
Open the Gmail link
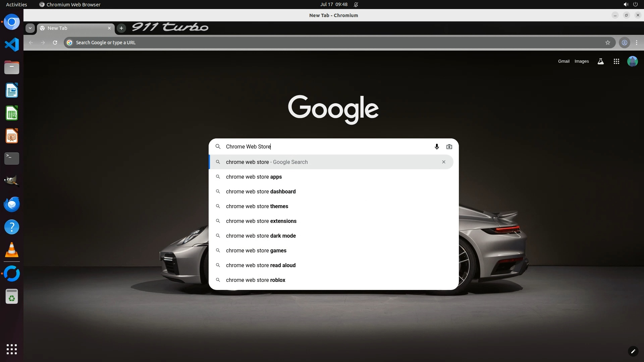(563, 61)
